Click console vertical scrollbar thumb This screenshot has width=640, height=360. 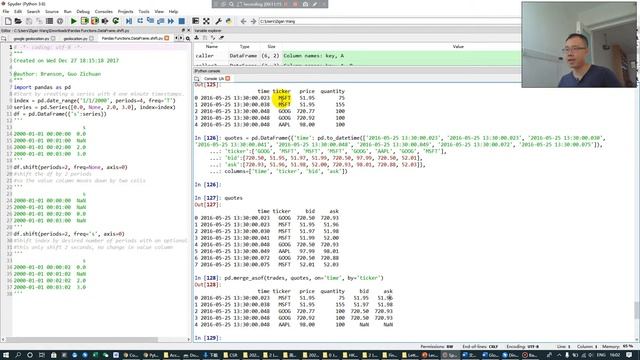tap(637, 310)
